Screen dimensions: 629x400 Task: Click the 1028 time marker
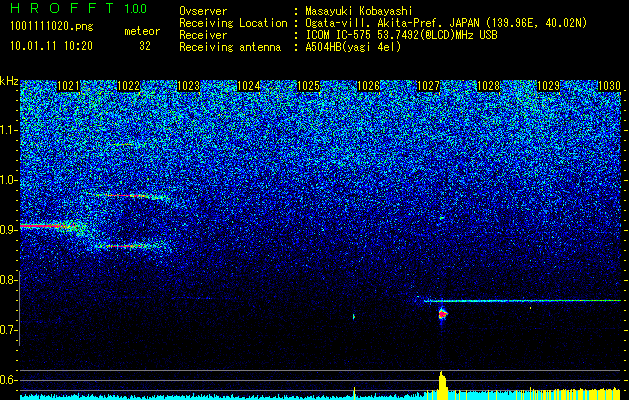(489, 86)
